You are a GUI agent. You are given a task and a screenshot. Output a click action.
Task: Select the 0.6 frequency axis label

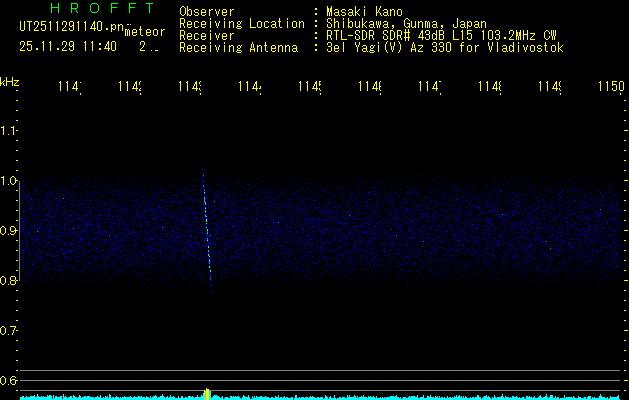pos(9,381)
